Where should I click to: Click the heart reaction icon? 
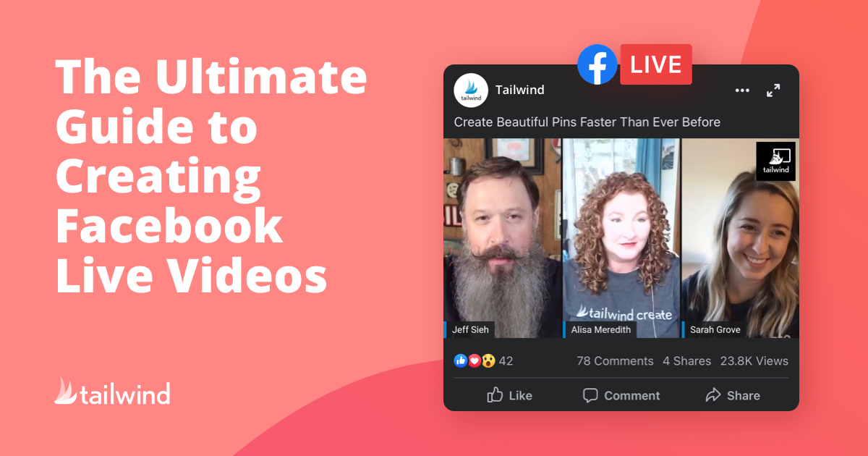click(473, 360)
